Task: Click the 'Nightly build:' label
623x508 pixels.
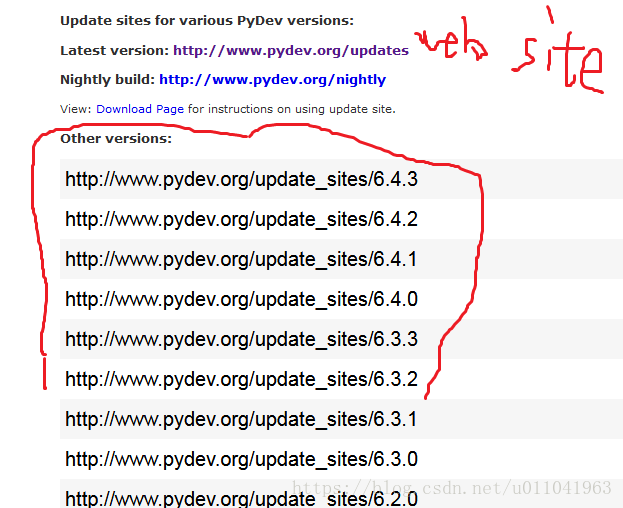Action: pyautogui.click(x=108, y=80)
